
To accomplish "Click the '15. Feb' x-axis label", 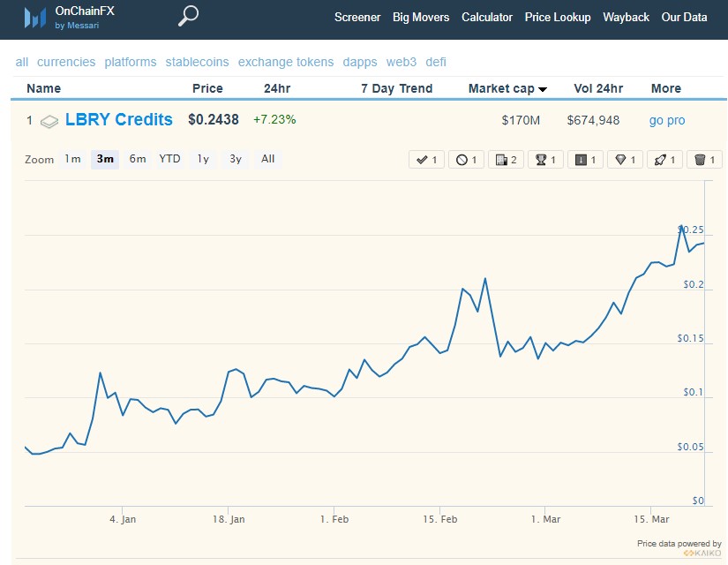I will coord(440,519).
